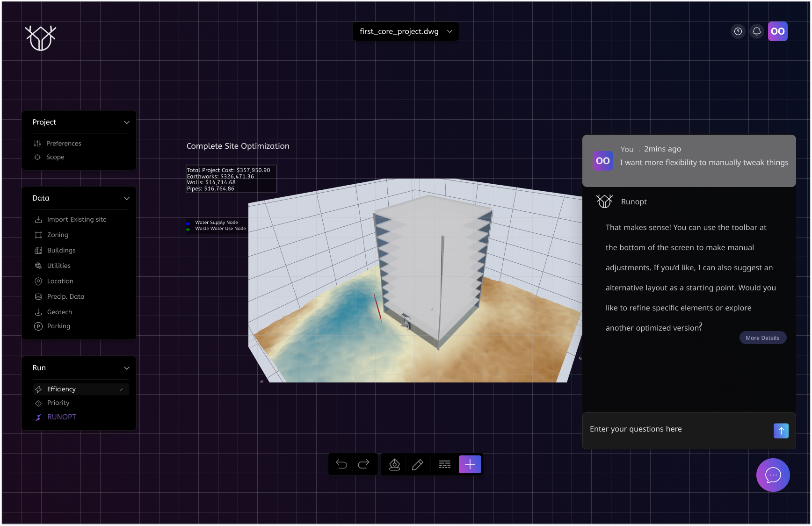Select the Priority run option
The height and width of the screenshot is (526, 812).
click(x=58, y=403)
